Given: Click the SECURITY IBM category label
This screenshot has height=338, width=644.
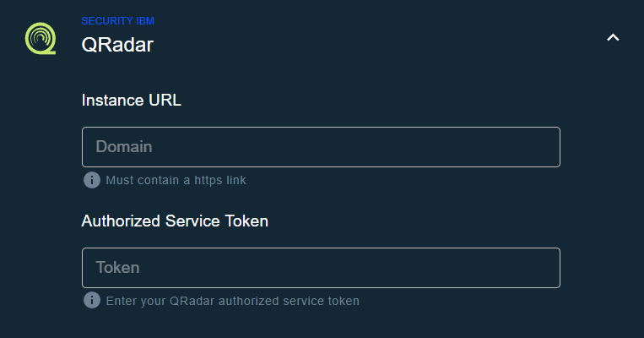Looking at the screenshot, I should coord(117,20).
